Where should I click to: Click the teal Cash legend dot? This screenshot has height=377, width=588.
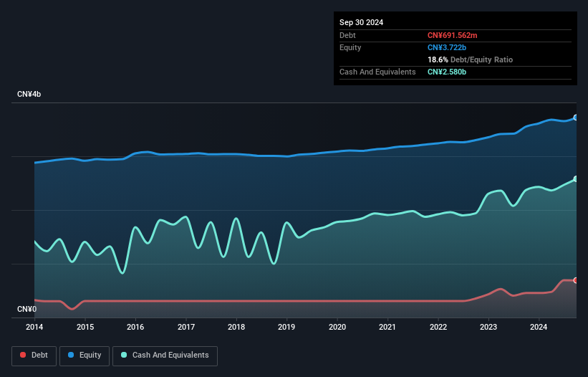coord(125,355)
